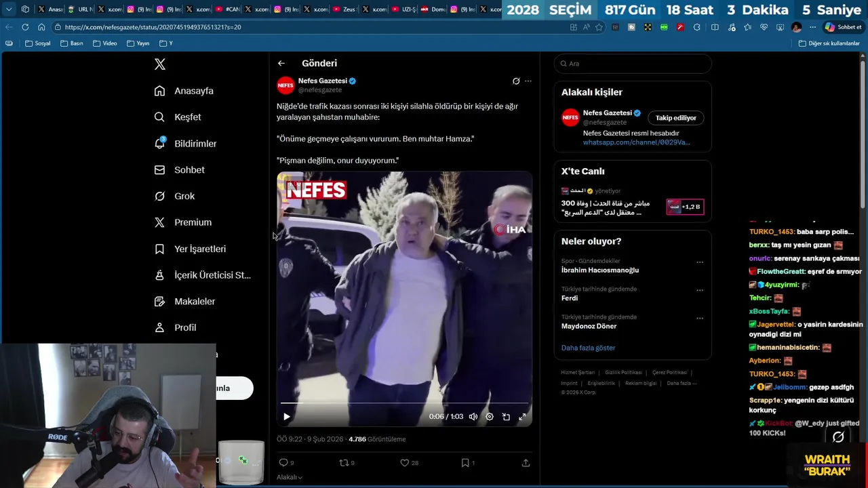Open video settings gear

[490, 417]
